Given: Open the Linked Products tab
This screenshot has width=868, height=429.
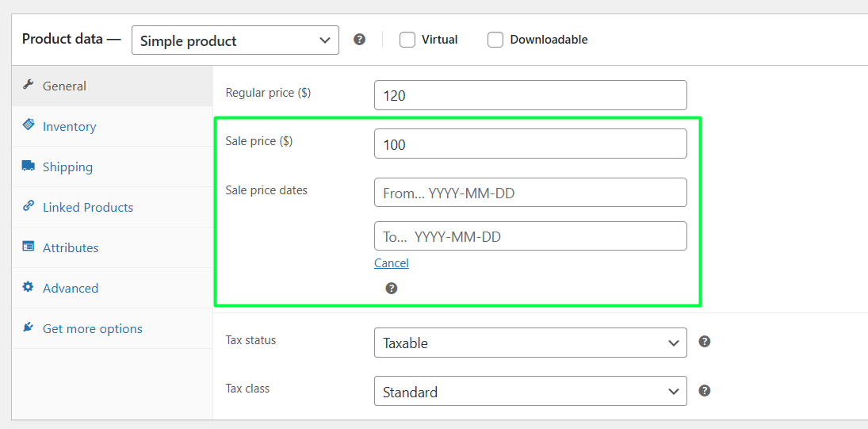Looking at the screenshot, I should point(113,207).
